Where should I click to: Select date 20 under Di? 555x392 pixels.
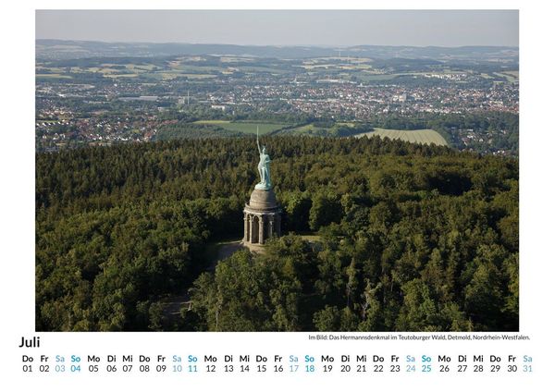tap(345, 369)
